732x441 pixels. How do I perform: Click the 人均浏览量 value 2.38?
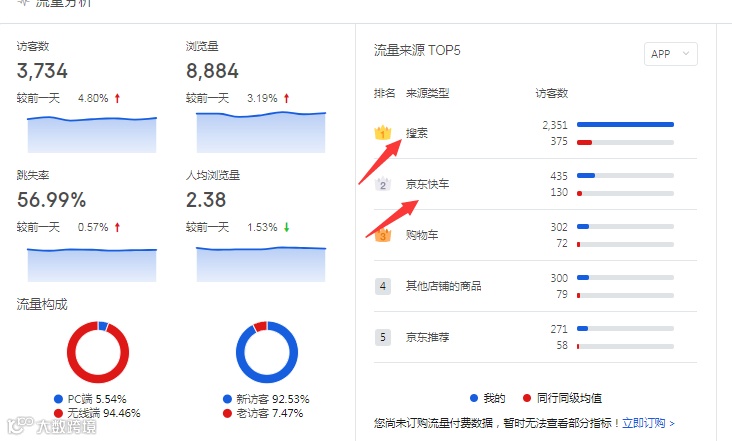206,200
